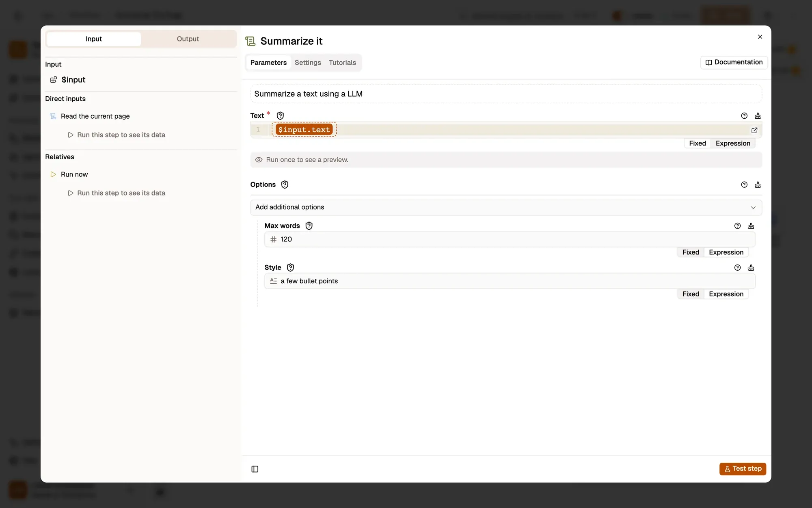Click the $input.text expression chip
Image resolution: width=812 pixels, height=508 pixels.
pyautogui.click(x=304, y=130)
